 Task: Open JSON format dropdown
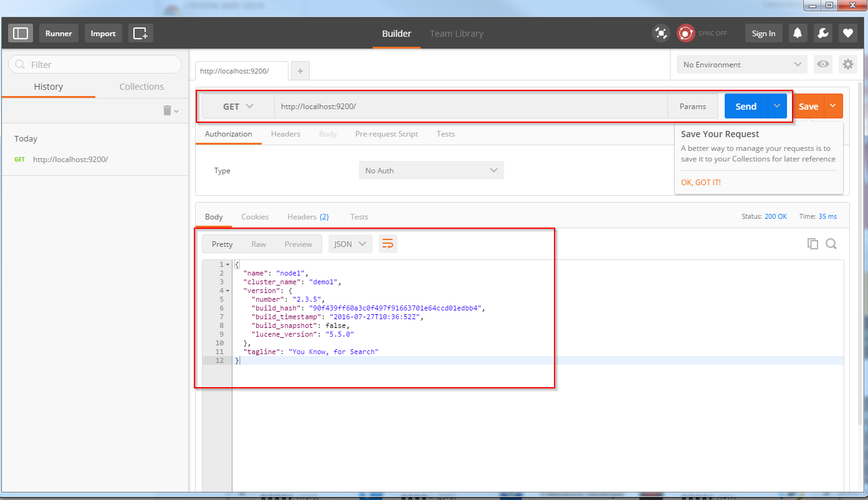click(350, 244)
